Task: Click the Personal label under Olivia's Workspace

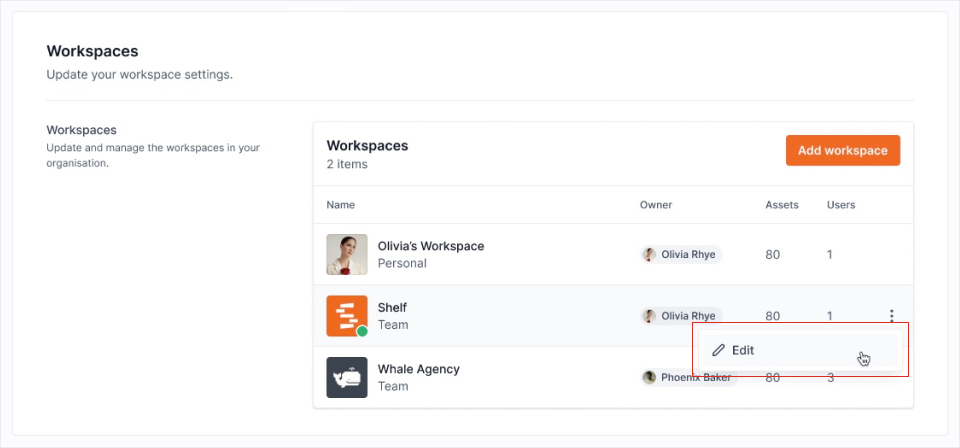Action: pyautogui.click(x=402, y=263)
